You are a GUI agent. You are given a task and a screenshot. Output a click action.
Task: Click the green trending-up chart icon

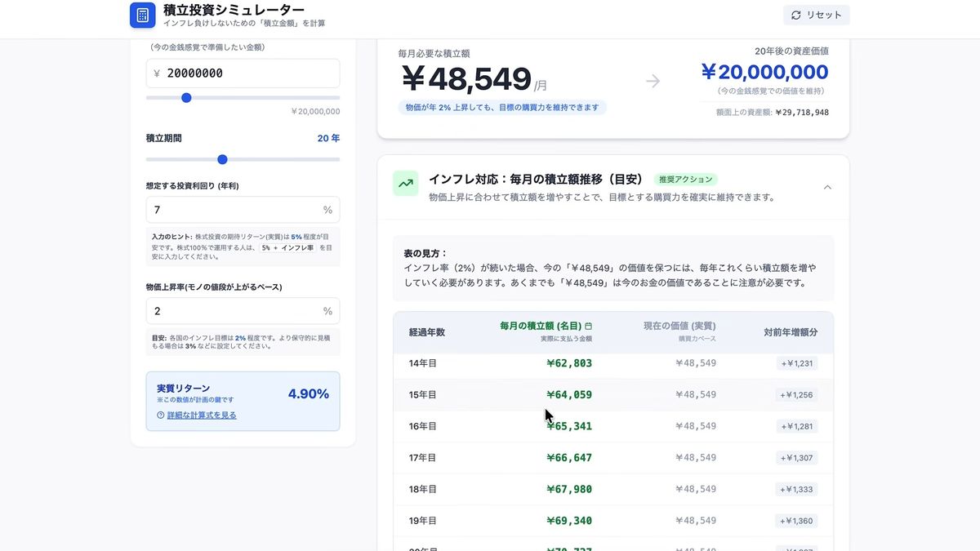point(405,184)
